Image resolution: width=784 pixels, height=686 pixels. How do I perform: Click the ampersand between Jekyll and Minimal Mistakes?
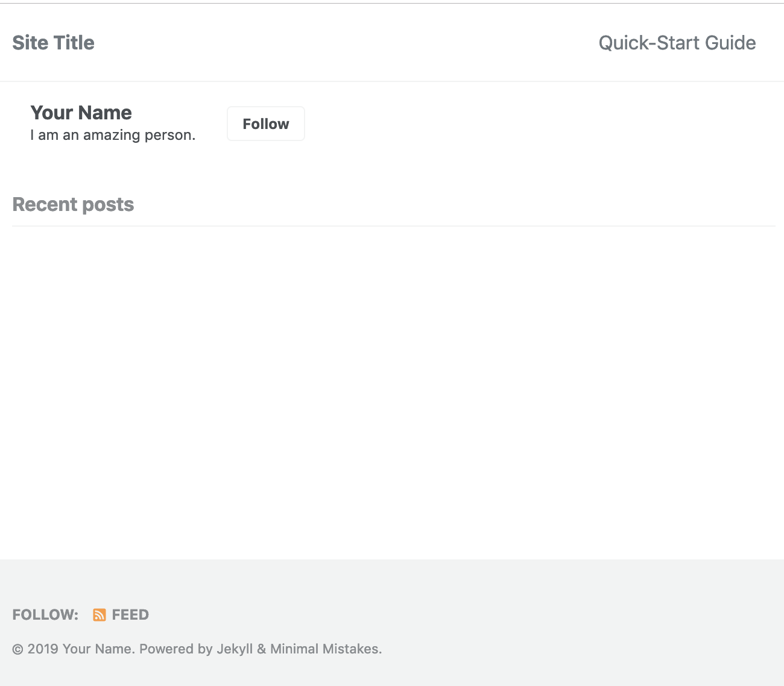click(261, 649)
